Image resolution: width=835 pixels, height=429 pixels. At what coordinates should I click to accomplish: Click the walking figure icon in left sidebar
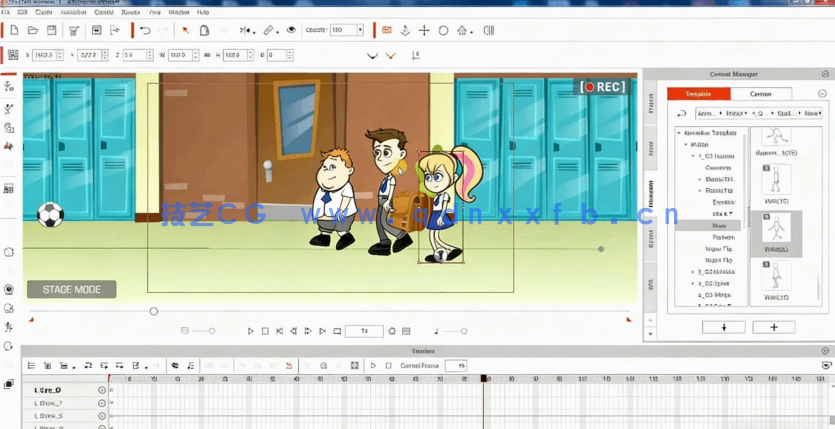9,327
